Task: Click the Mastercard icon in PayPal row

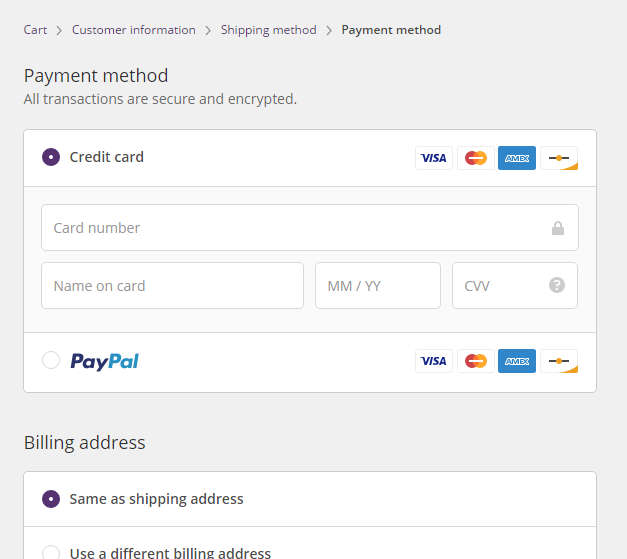Action: pyautogui.click(x=475, y=361)
